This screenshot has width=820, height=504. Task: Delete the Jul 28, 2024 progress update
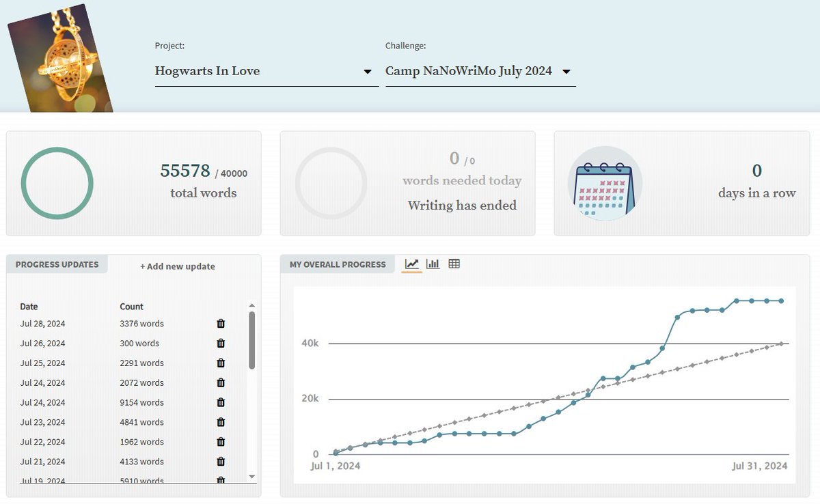click(221, 324)
